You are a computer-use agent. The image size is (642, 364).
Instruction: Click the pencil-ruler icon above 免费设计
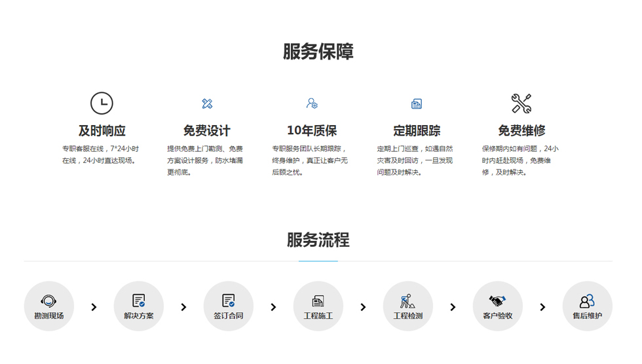[x=207, y=103]
